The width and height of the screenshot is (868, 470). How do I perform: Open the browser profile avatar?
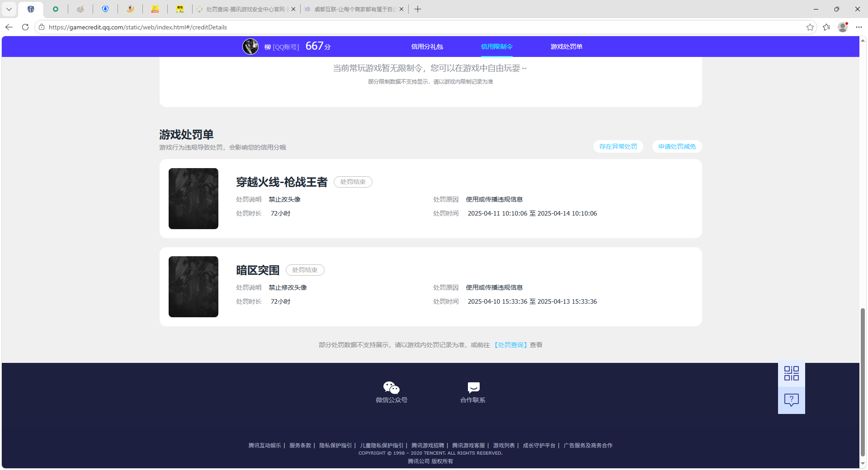[843, 27]
